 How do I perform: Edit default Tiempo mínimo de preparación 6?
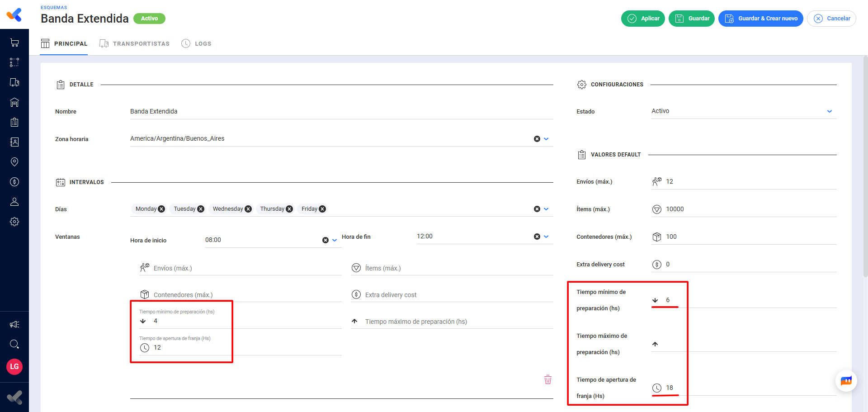(x=744, y=300)
